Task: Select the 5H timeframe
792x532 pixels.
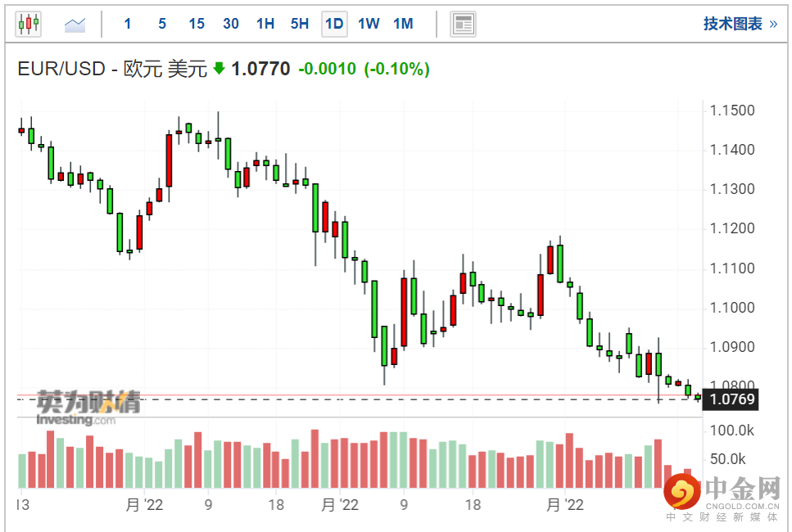Action: (x=300, y=24)
